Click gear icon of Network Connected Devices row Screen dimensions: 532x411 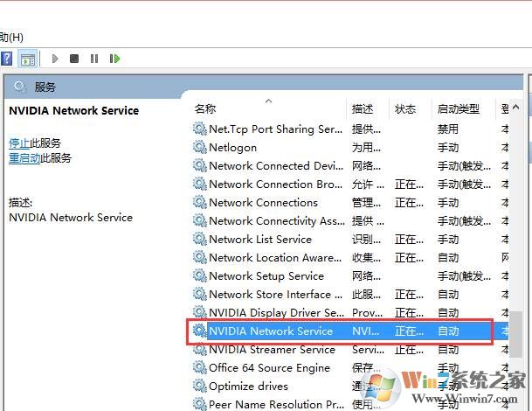(x=199, y=165)
